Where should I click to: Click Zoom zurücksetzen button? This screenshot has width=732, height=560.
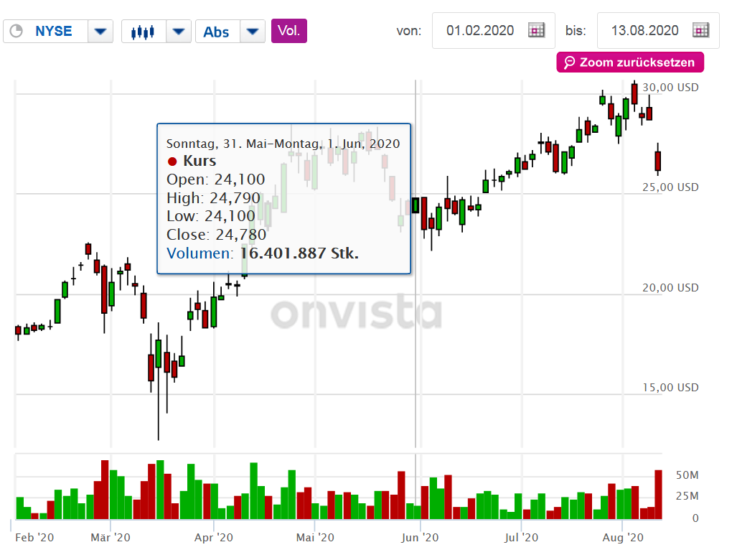click(630, 62)
